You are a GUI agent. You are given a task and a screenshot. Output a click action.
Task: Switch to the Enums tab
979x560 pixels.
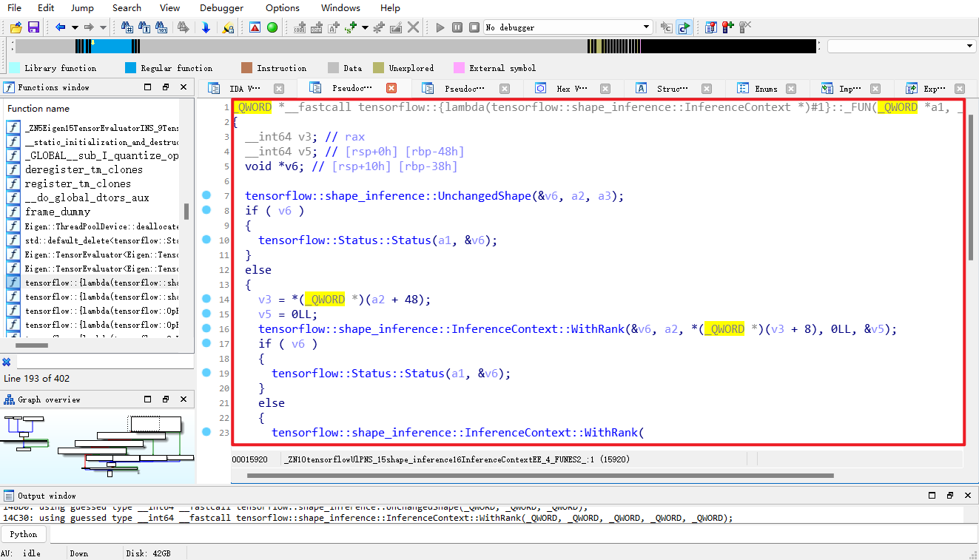766,88
